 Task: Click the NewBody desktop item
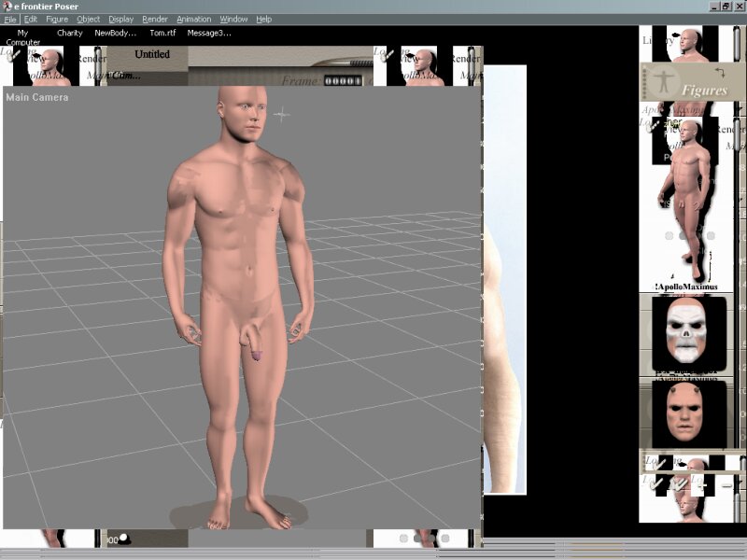[115, 33]
